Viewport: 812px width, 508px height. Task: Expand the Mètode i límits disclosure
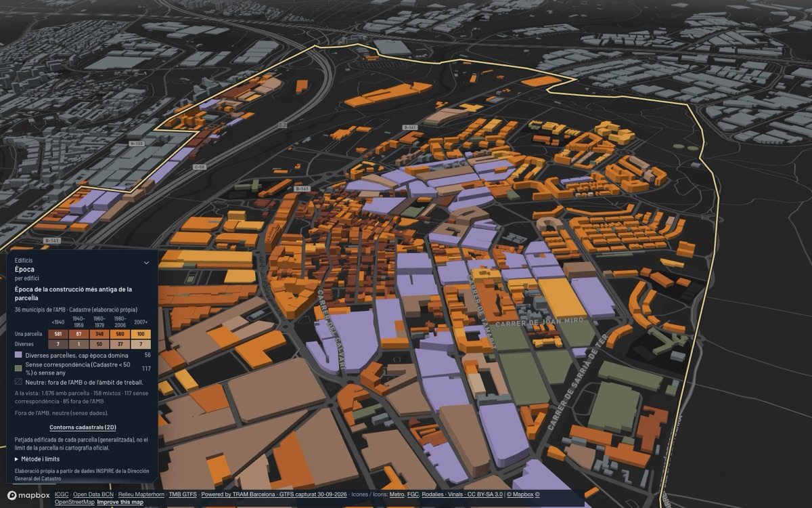tap(37, 459)
